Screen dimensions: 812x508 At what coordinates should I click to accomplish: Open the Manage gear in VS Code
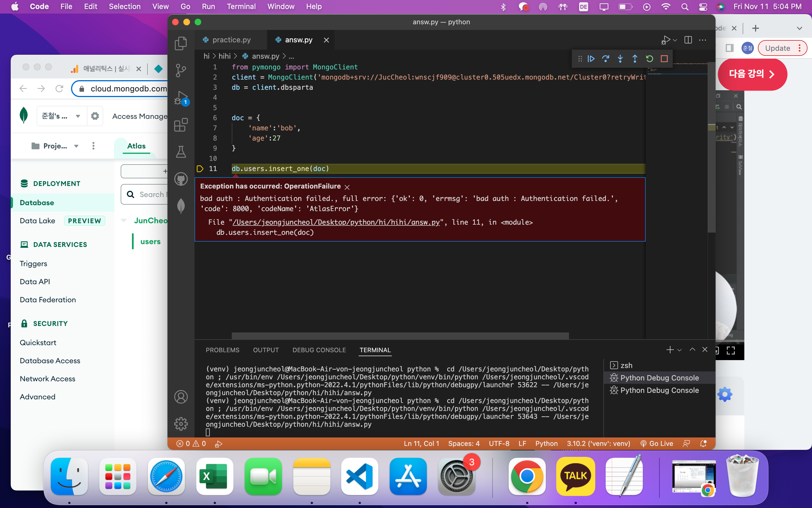click(x=181, y=424)
